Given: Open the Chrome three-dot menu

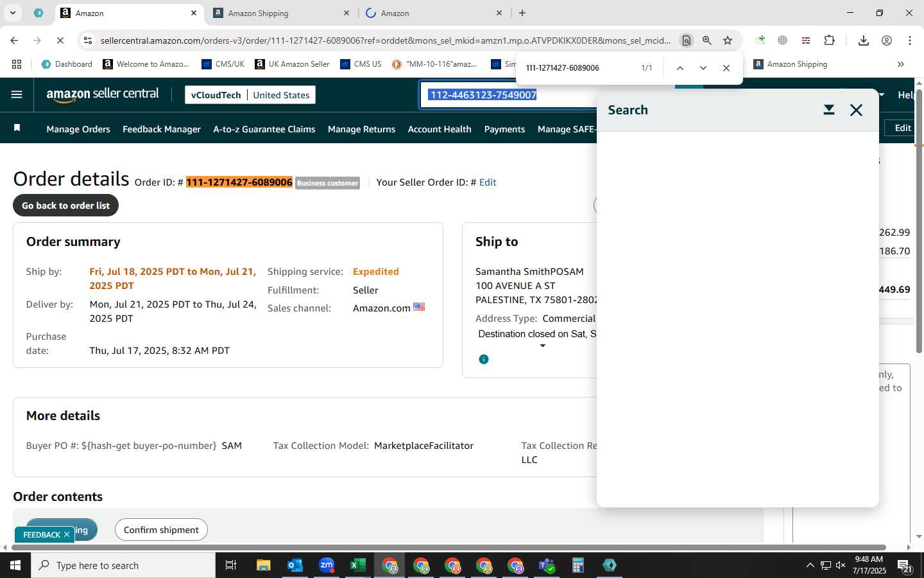Looking at the screenshot, I should click(910, 40).
